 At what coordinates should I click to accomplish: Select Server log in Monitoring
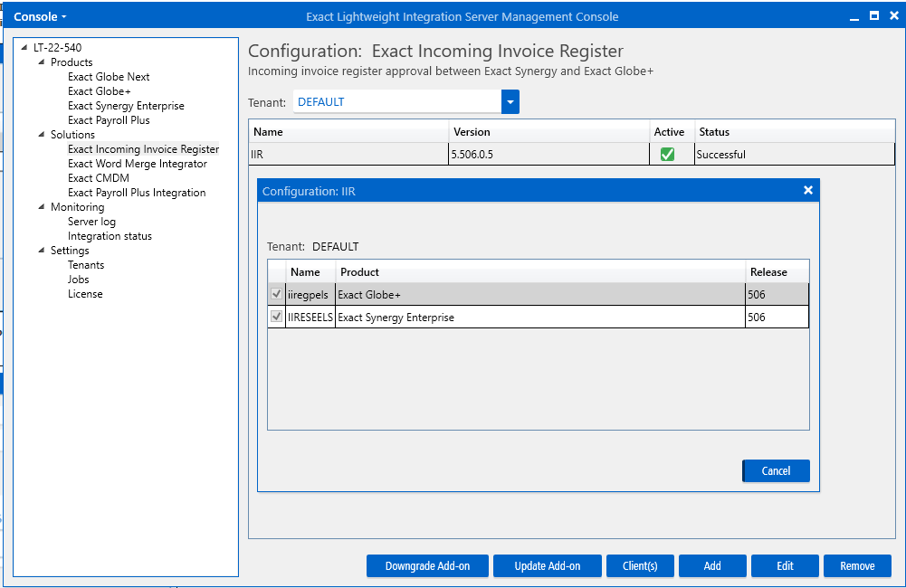click(91, 222)
